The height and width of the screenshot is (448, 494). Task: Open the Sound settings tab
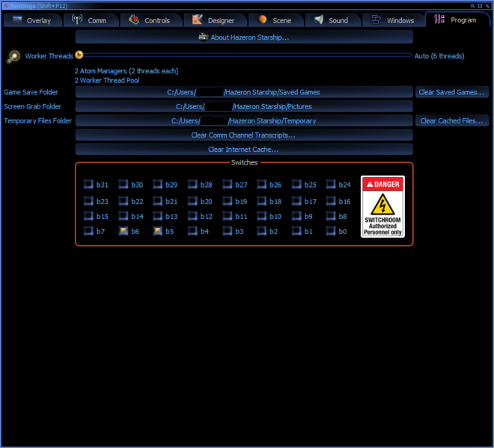click(332, 20)
